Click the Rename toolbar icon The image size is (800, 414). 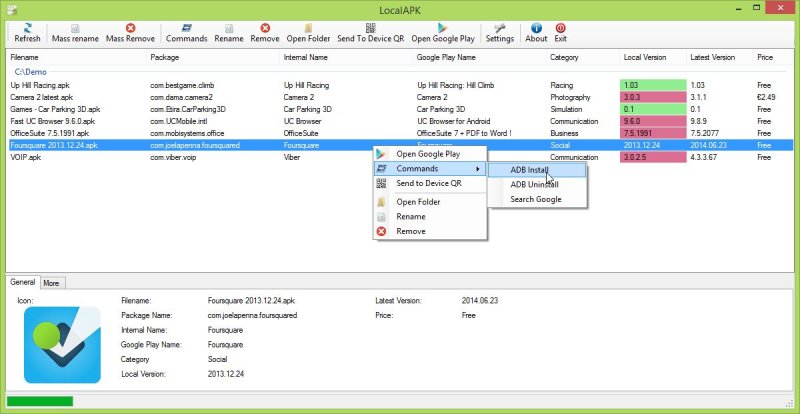coord(229,33)
